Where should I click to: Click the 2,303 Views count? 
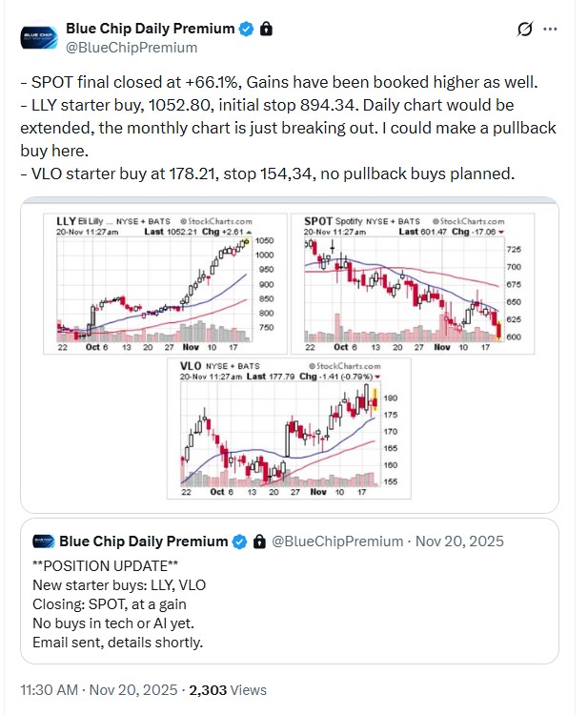pyautogui.click(x=229, y=689)
